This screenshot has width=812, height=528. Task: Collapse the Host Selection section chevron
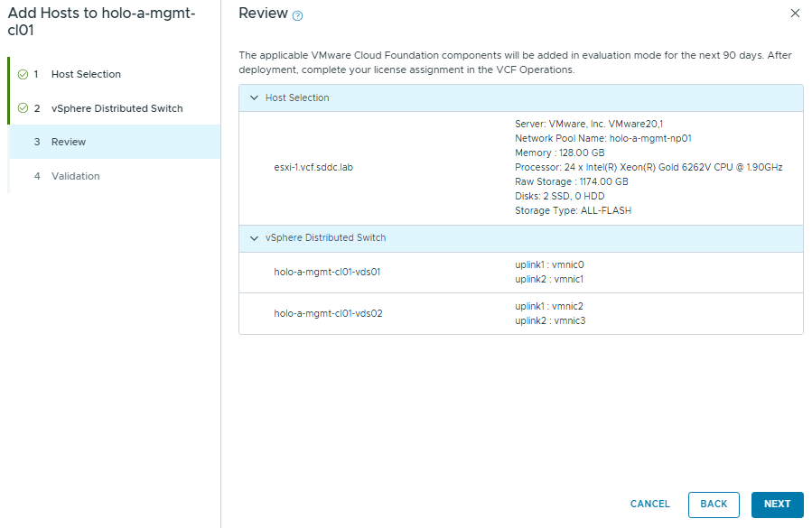click(x=254, y=97)
